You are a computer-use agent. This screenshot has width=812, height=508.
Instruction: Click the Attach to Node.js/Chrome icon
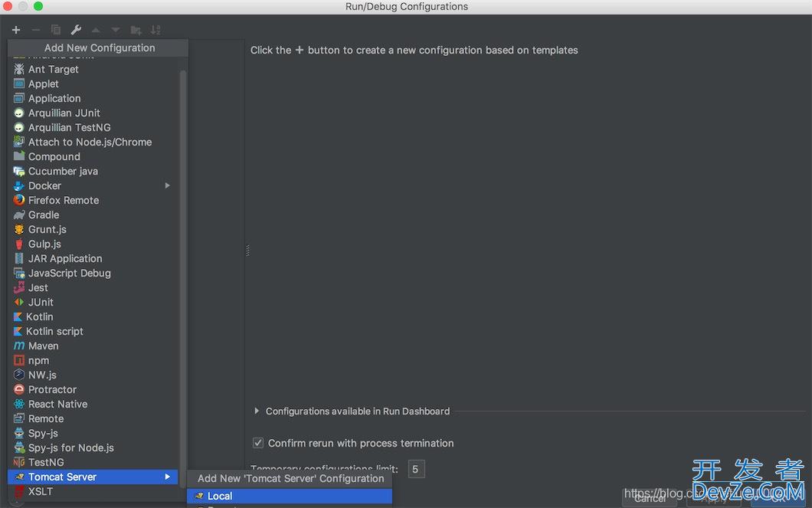pos(19,142)
